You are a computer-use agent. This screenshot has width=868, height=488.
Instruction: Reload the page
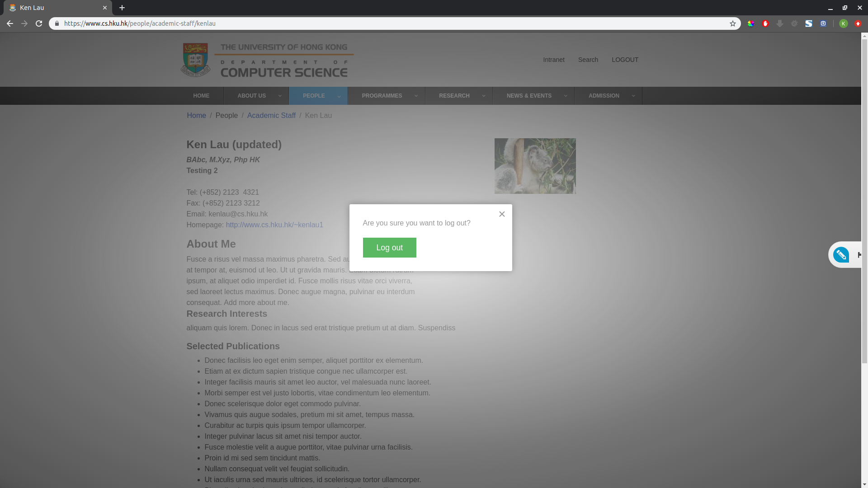click(x=39, y=23)
